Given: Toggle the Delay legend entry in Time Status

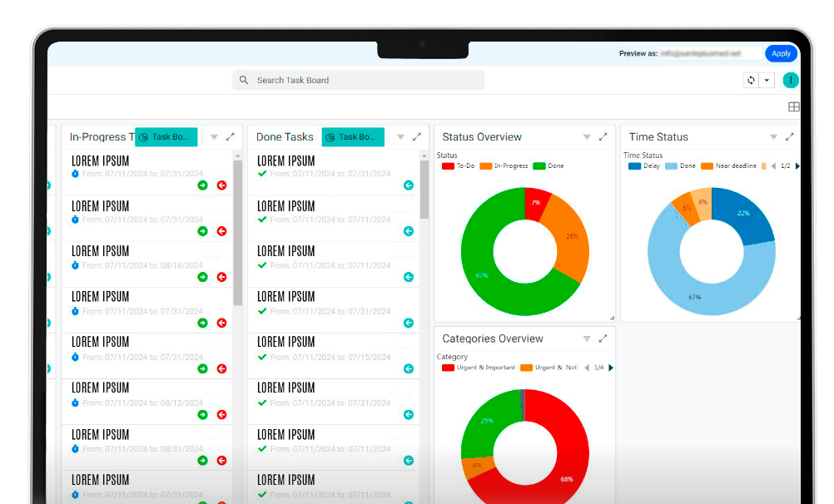Looking at the screenshot, I should (643, 166).
